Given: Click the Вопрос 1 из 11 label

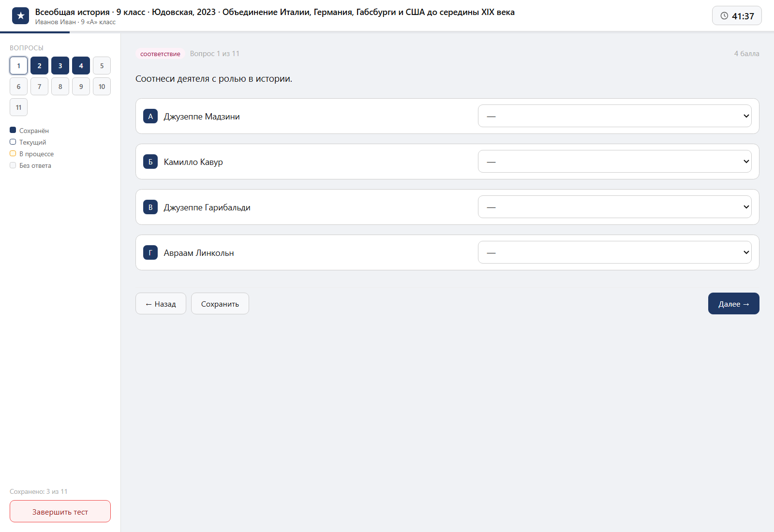Looking at the screenshot, I should pos(215,54).
